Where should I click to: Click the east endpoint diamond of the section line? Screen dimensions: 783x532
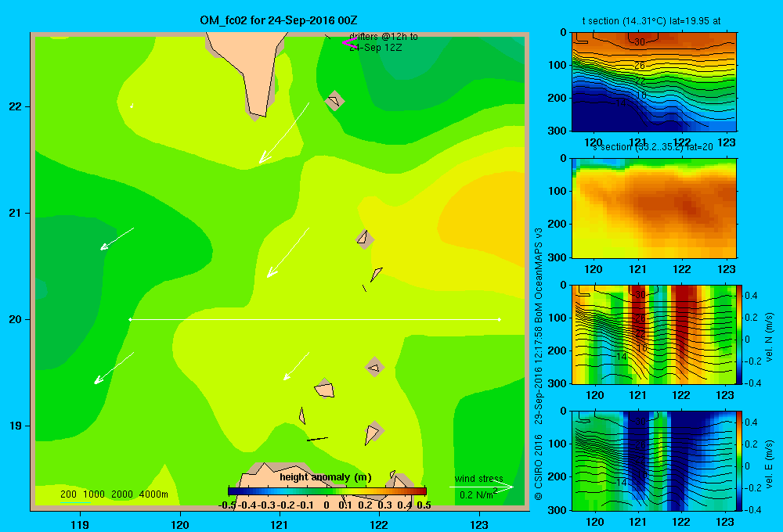pos(500,319)
